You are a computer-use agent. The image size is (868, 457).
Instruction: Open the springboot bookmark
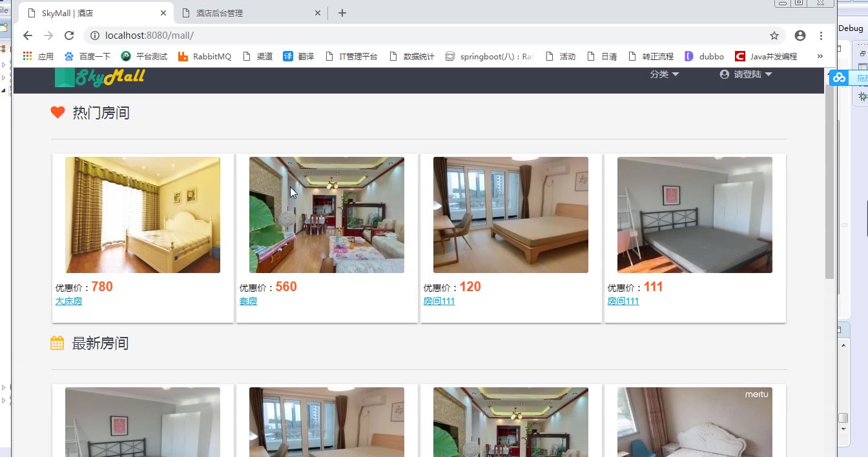[489, 56]
